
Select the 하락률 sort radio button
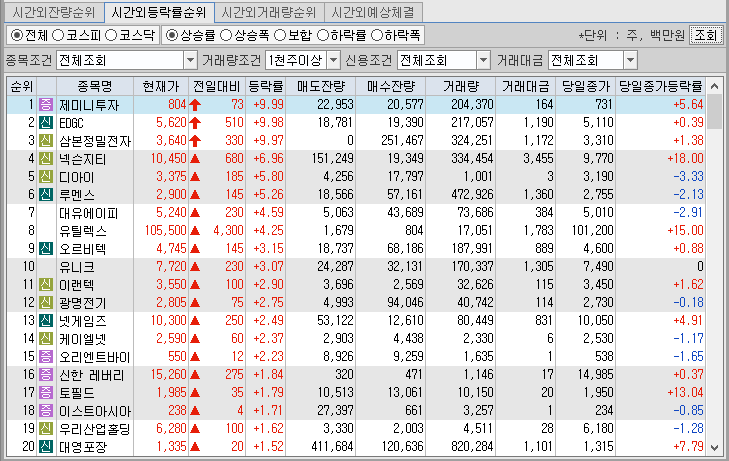[x=323, y=35]
